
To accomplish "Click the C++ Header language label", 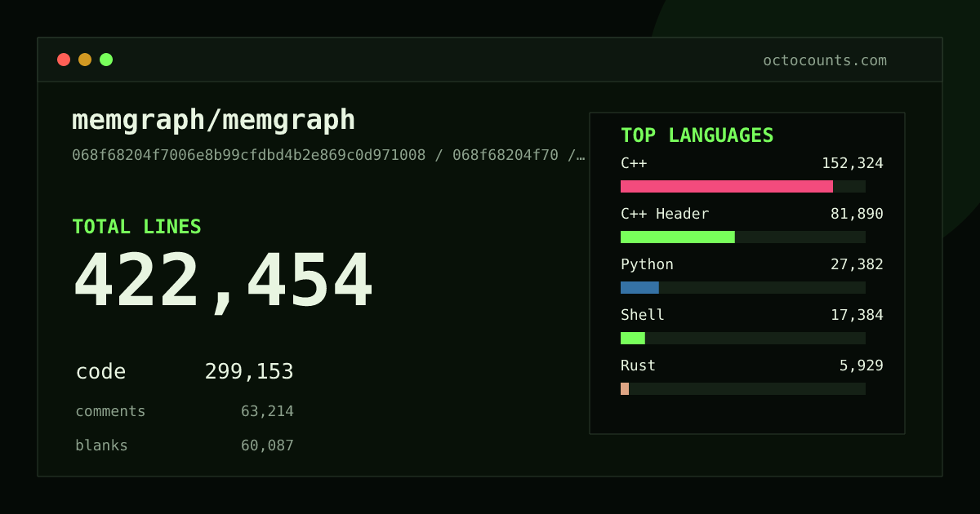I will 665,214.
